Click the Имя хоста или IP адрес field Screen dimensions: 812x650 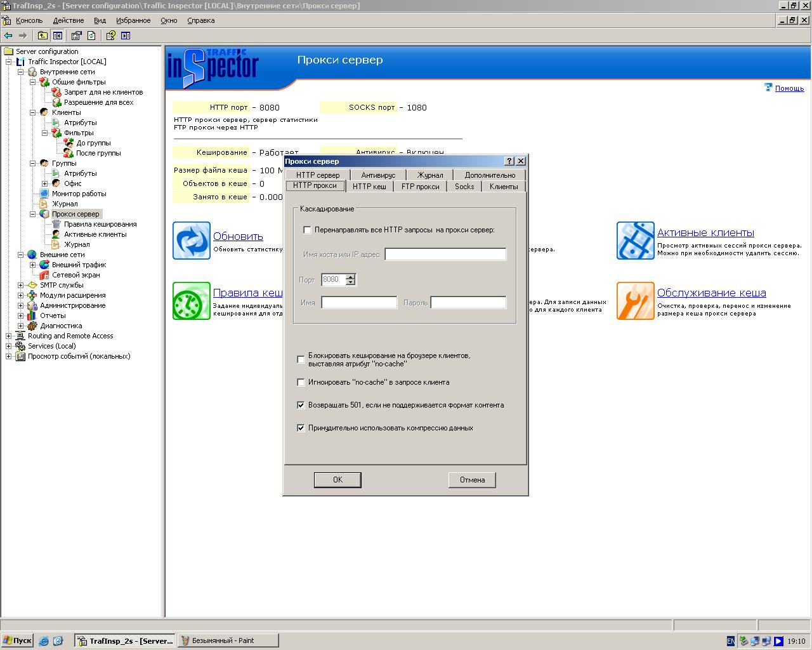coord(445,254)
